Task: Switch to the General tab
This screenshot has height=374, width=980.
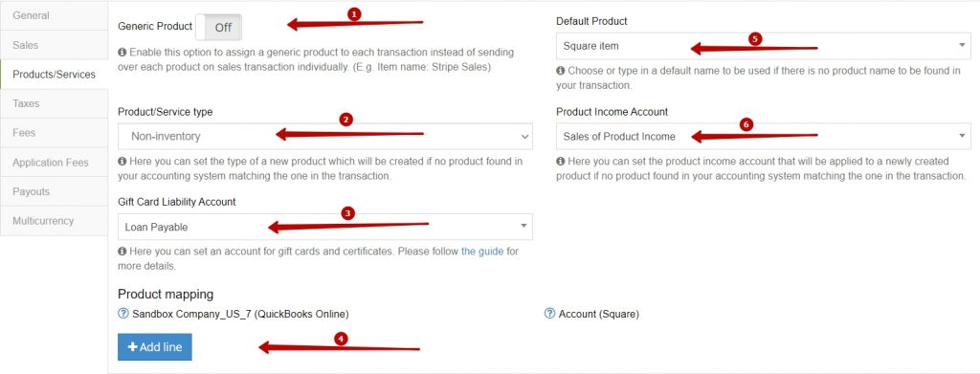Action: click(55, 15)
